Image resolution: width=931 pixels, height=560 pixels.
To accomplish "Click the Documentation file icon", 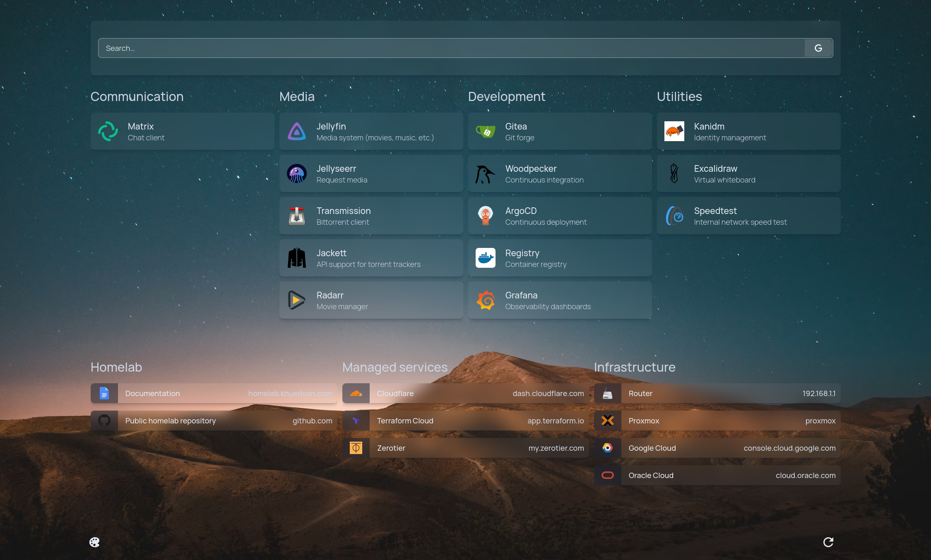I will tap(104, 393).
